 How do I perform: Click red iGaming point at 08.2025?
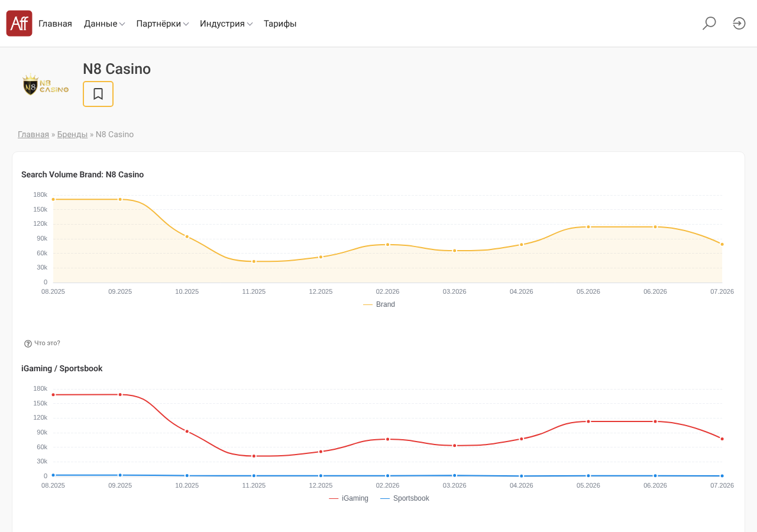(53, 394)
